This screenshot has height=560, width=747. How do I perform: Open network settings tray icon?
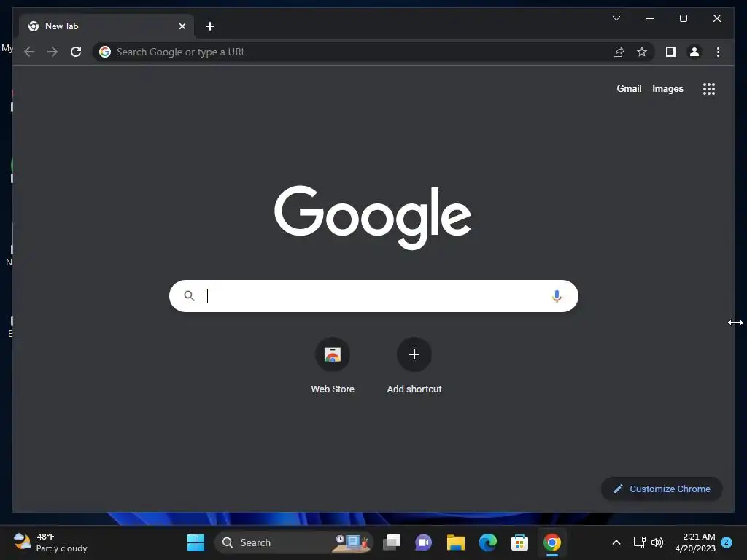(639, 542)
